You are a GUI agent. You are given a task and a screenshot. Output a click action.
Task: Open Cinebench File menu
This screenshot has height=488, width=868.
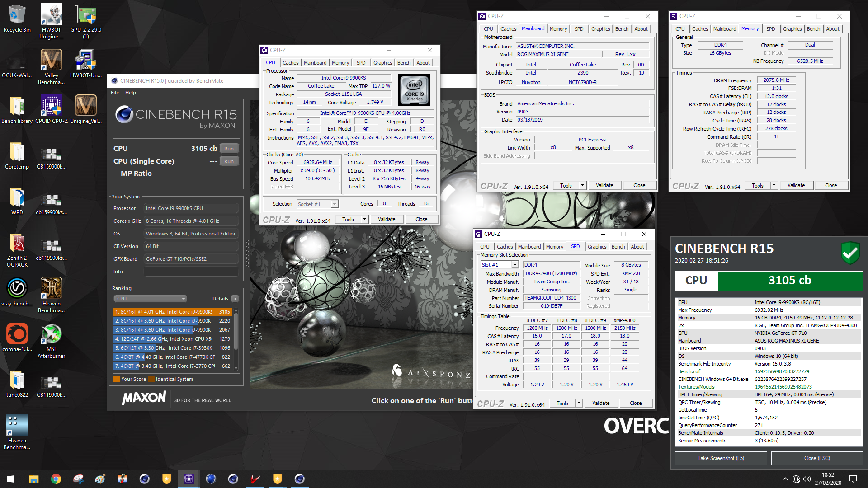pos(115,93)
